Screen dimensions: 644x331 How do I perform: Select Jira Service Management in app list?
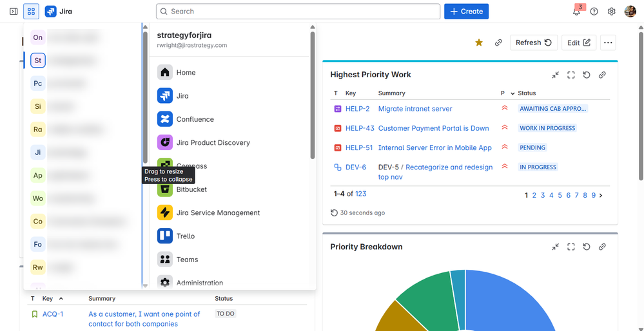click(x=218, y=213)
